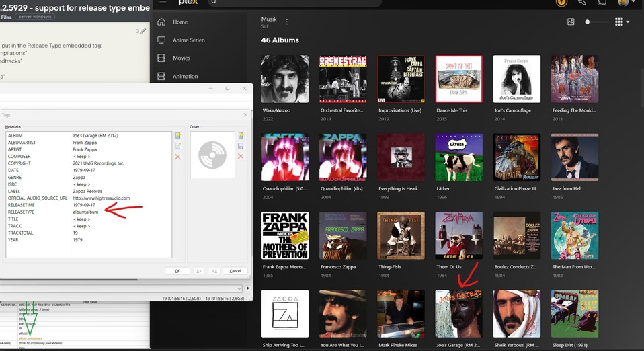Screen dimensions: 644x351
Task: Toggle the artwork display icon in Plex
Action: [x=571, y=22]
